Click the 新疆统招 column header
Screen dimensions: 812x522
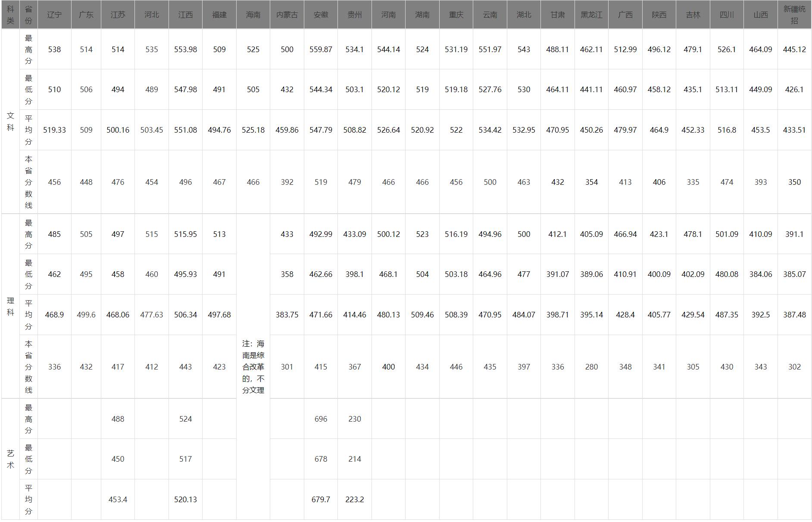[794, 15]
